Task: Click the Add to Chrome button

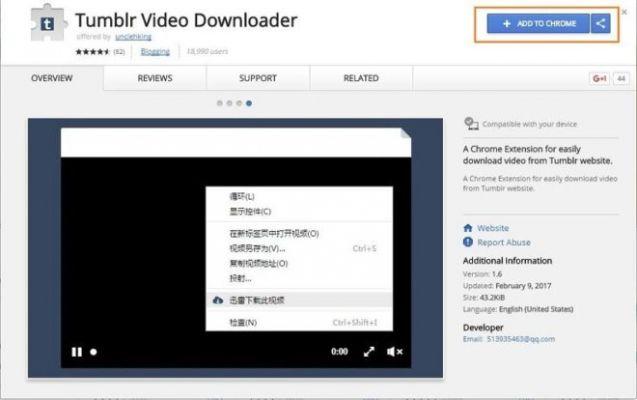Action: point(538,24)
